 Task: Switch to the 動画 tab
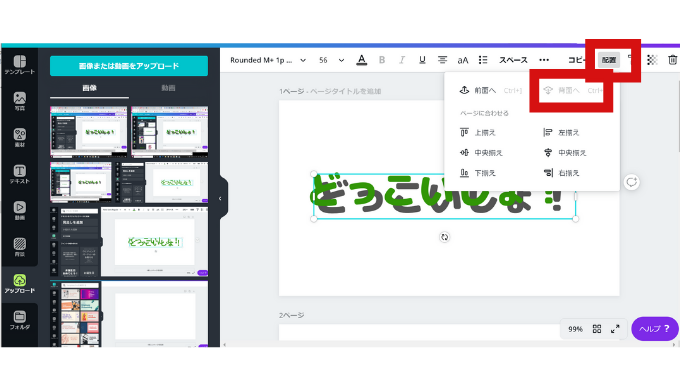pos(168,88)
